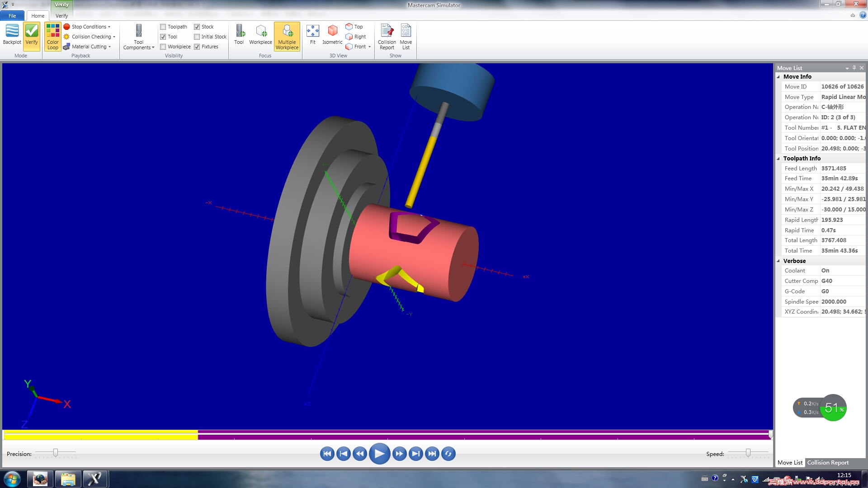
Task: Toggle the Move List ribbon icon
Action: point(406,36)
